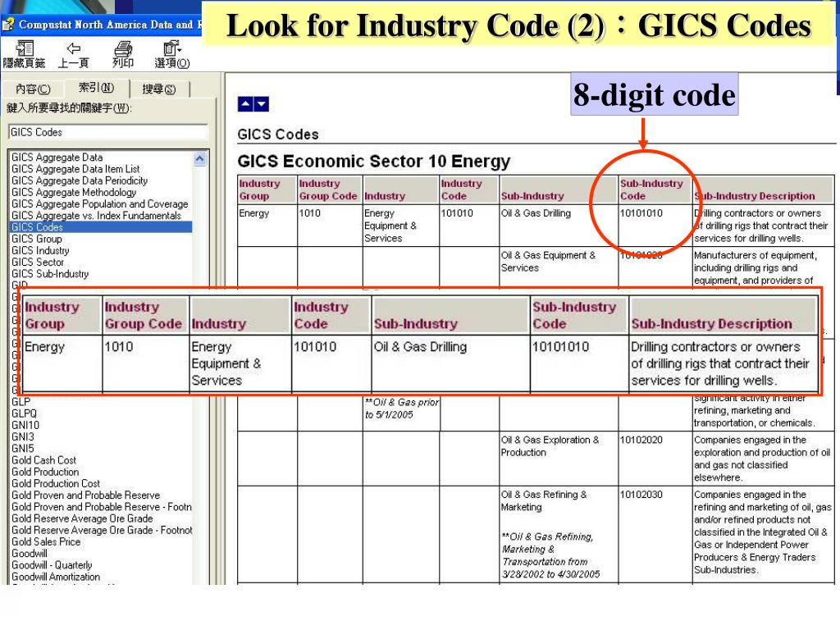Click industry code 101010 in small table
Screen dimensions: 840x630
[457, 213]
